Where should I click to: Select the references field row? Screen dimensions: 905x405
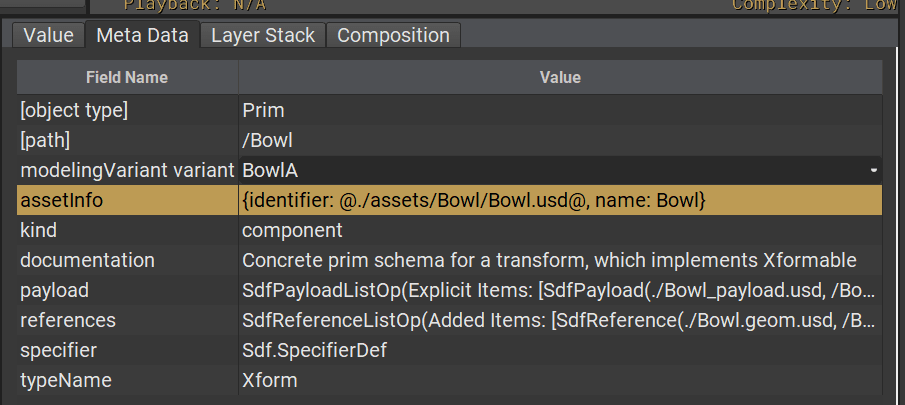449,320
